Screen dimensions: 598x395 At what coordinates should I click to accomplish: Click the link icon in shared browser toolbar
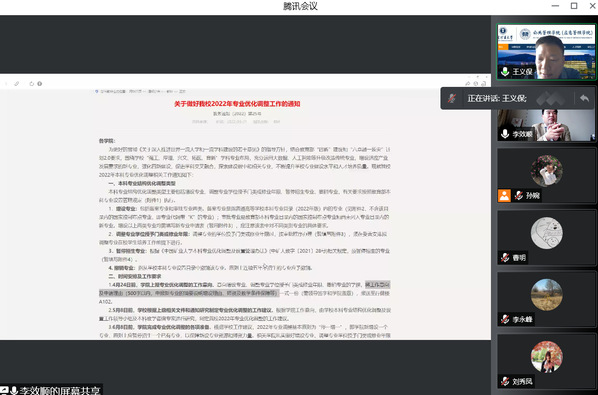16,83
